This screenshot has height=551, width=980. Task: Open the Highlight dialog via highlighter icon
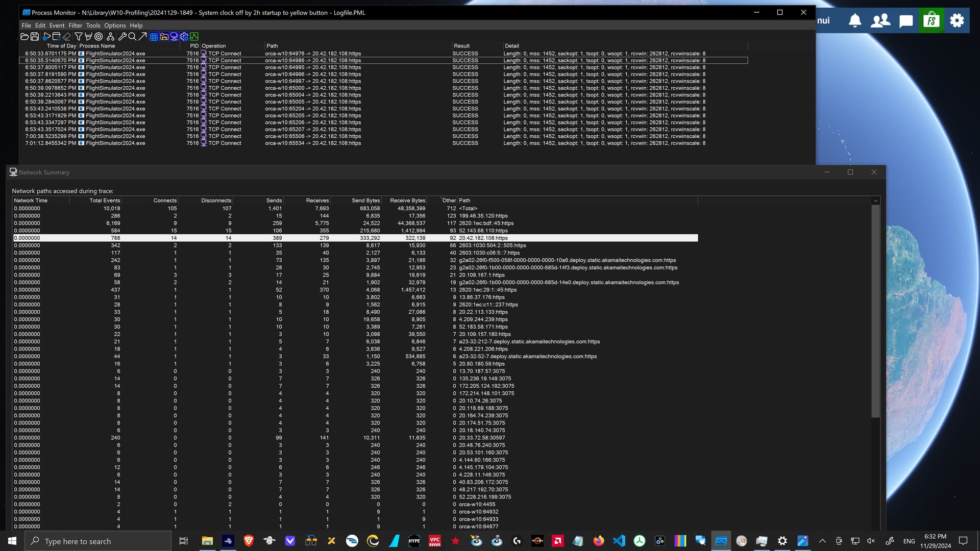point(88,36)
